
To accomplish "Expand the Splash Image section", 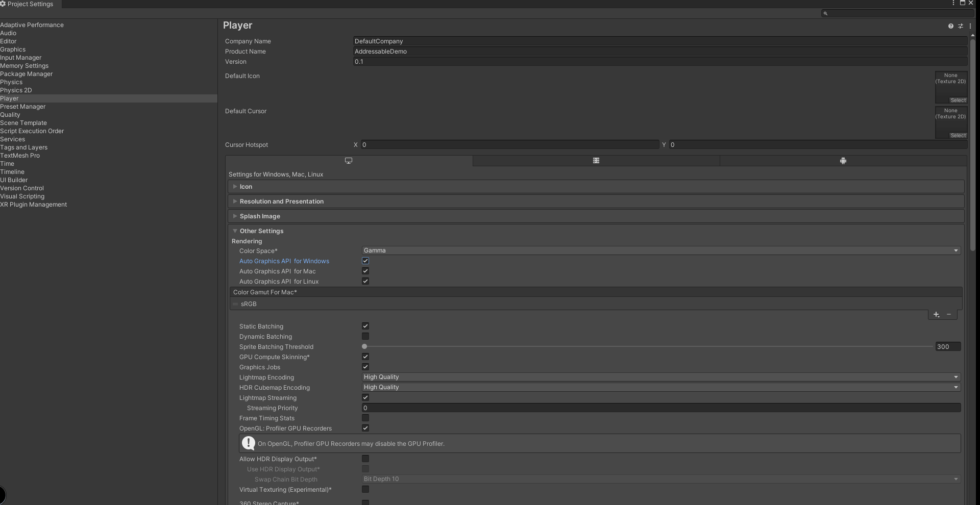I will coord(596,216).
